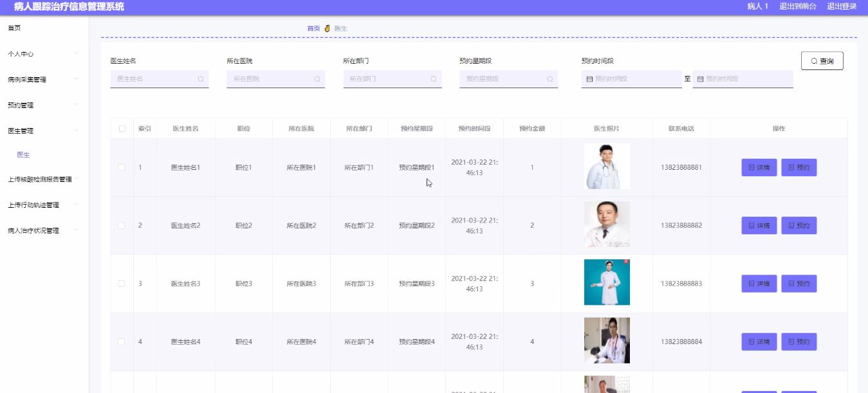Viewport: 868px width, 393px height.
Task: Click phone number 13823888881
Action: (681, 168)
